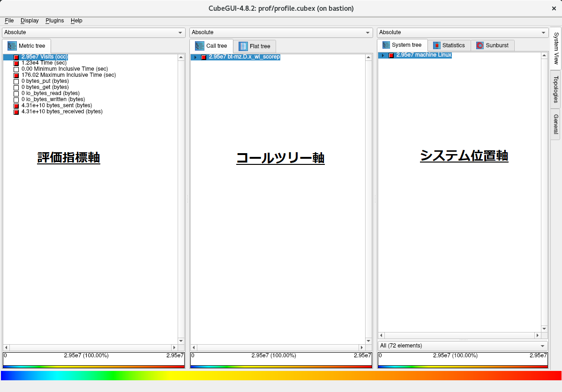Click the Call tree tab icon

(x=200, y=46)
